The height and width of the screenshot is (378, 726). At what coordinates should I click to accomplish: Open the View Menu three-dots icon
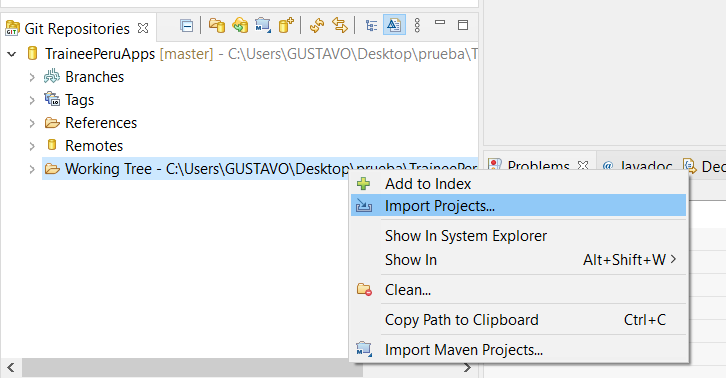[417, 25]
